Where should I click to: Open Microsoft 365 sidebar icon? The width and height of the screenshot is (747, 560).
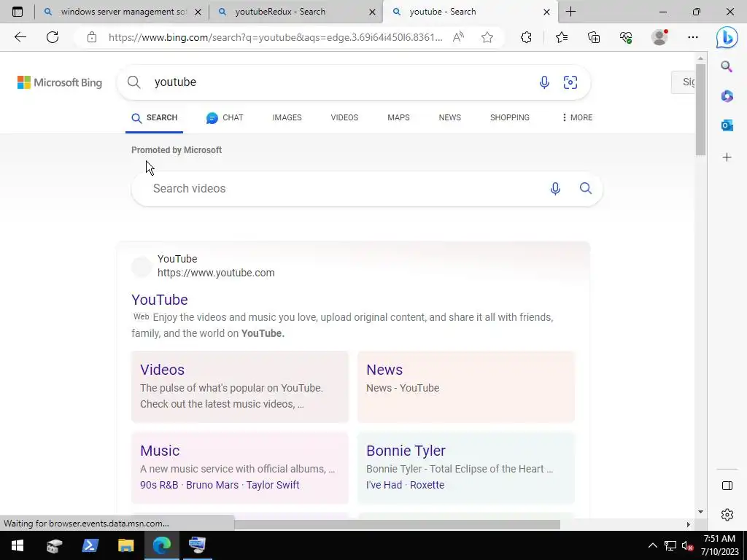tap(727, 96)
